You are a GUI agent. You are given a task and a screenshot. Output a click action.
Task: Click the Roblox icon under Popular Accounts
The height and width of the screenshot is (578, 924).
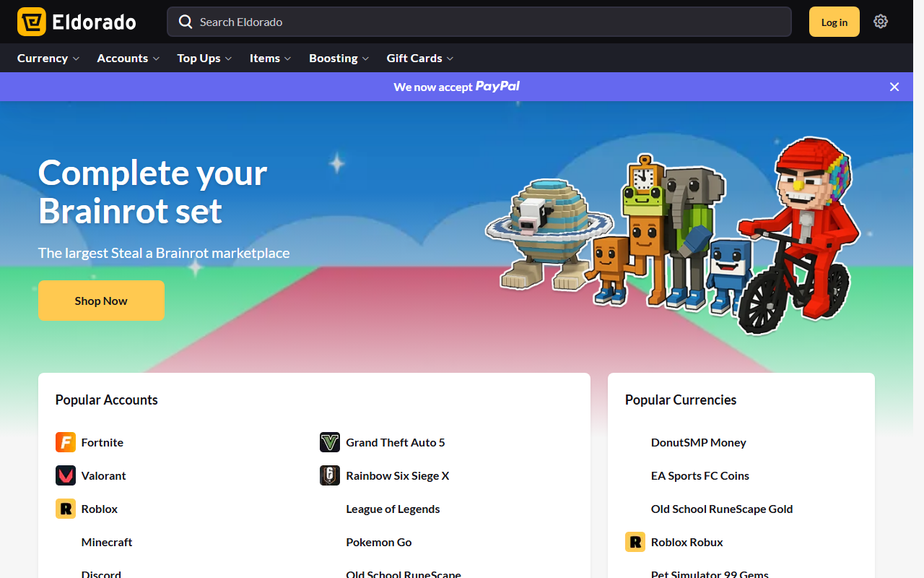(66, 509)
